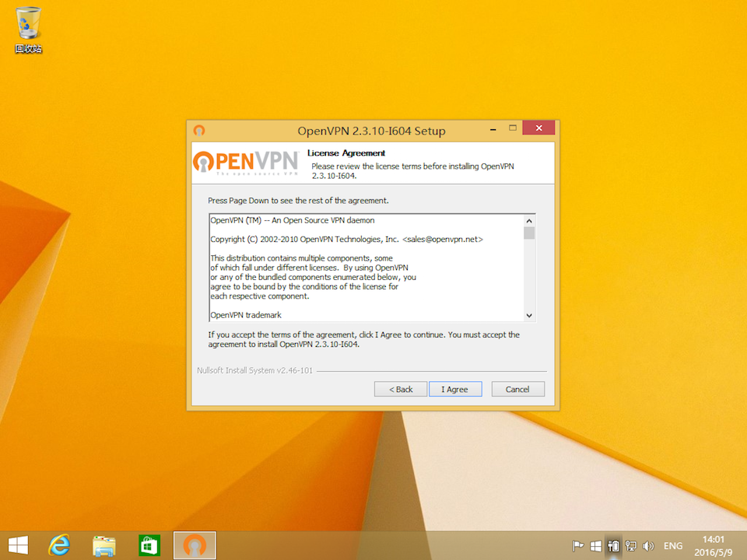Screen dimensions: 747x560
Task: Click the license scrollbar down arrow
Action: [529, 315]
